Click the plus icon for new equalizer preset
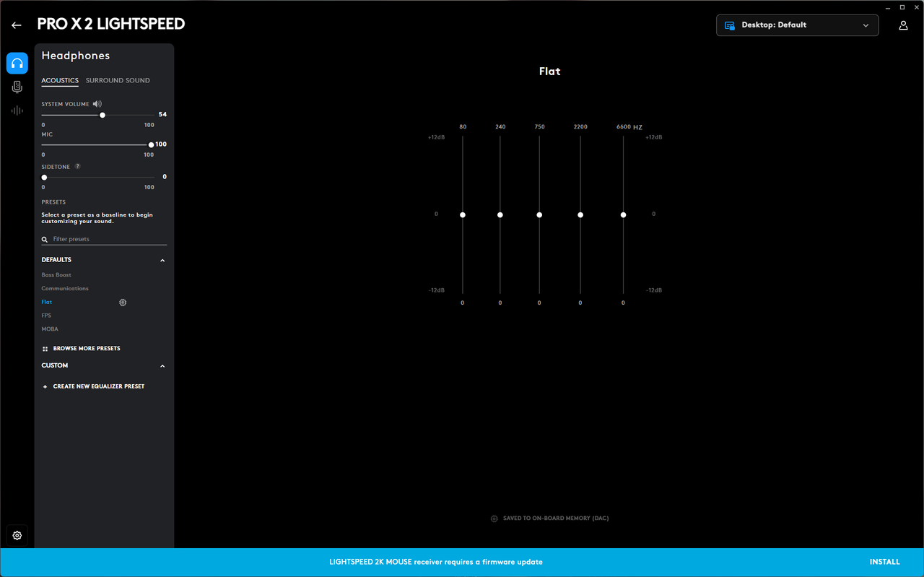The width and height of the screenshot is (924, 577). [45, 386]
